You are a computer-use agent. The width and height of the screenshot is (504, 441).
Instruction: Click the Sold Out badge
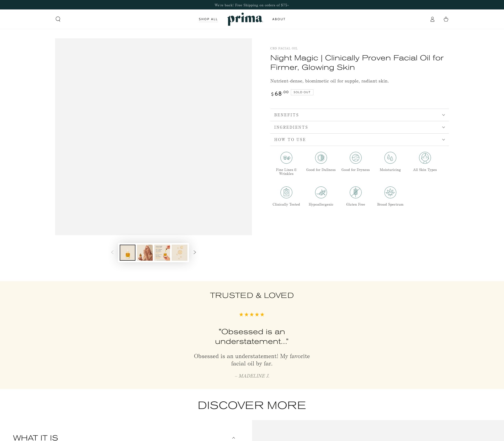point(302,92)
